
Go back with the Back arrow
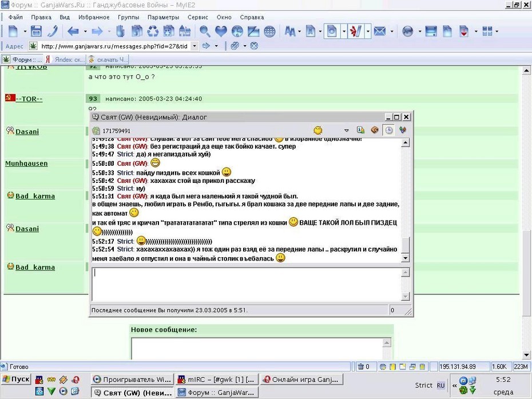[73, 31]
